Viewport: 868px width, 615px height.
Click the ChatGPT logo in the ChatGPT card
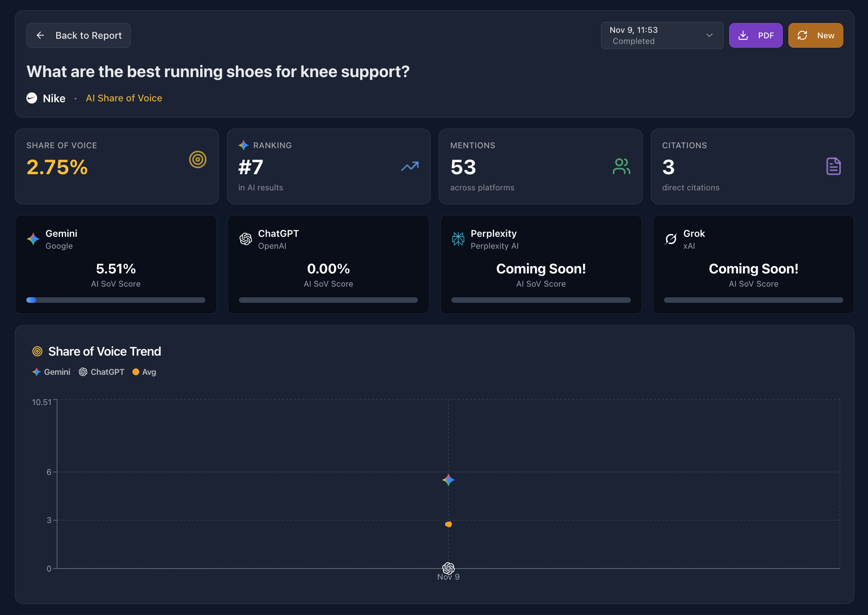(x=246, y=239)
